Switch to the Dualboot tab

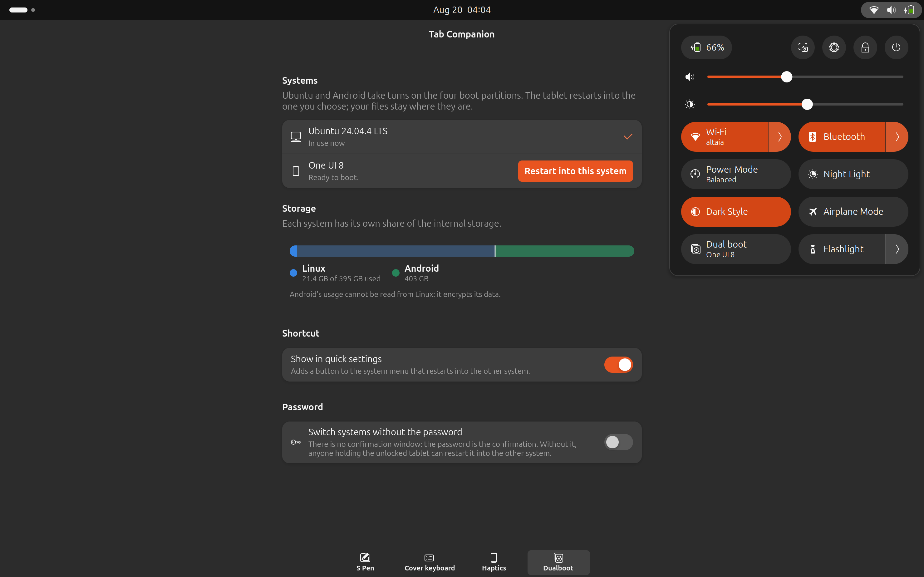point(558,563)
